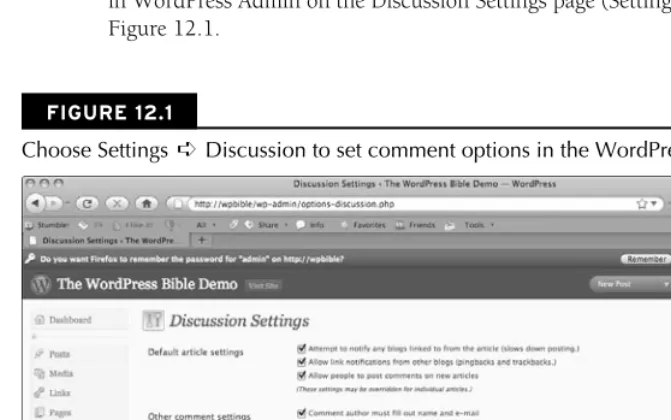Image resolution: width=671 pixels, height=420 pixels.
Task: Click the settings may be overridden note
Action: pos(384,389)
